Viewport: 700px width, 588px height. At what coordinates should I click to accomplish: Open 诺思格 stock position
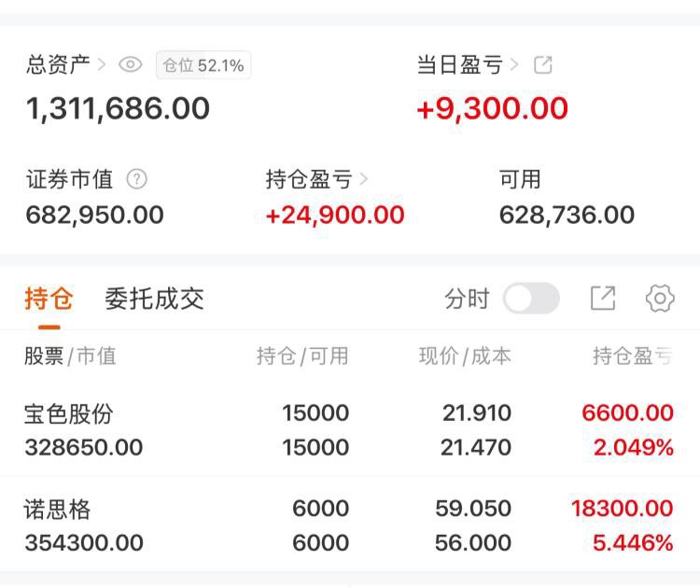(x=58, y=510)
